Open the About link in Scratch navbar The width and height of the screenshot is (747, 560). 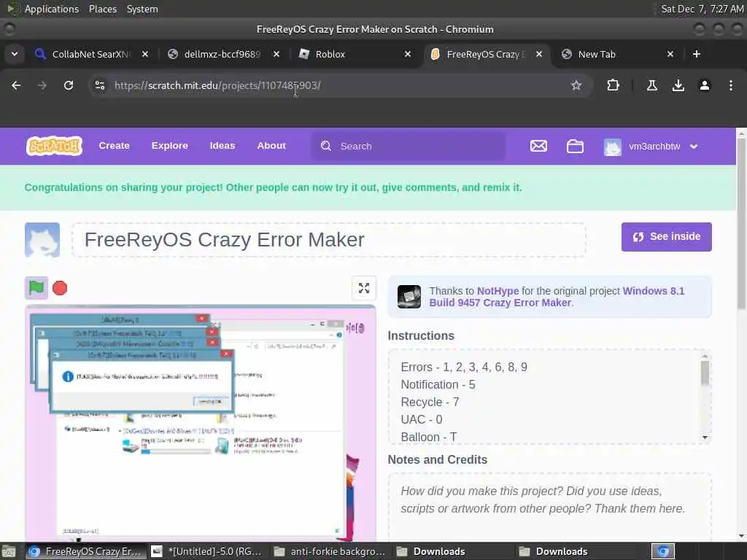pos(271,146)
